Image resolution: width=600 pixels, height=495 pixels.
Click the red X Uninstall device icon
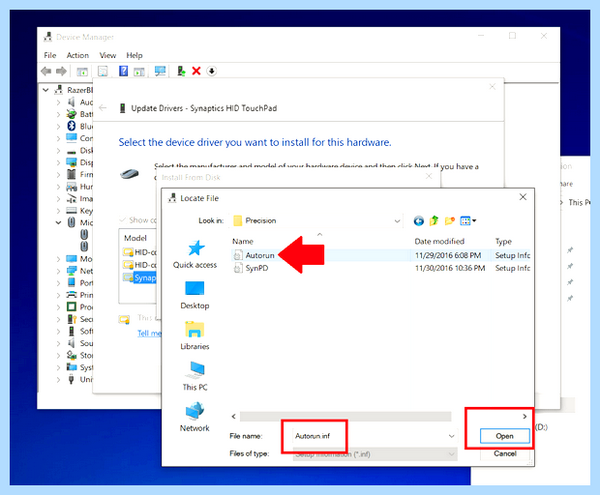(196, 71)
